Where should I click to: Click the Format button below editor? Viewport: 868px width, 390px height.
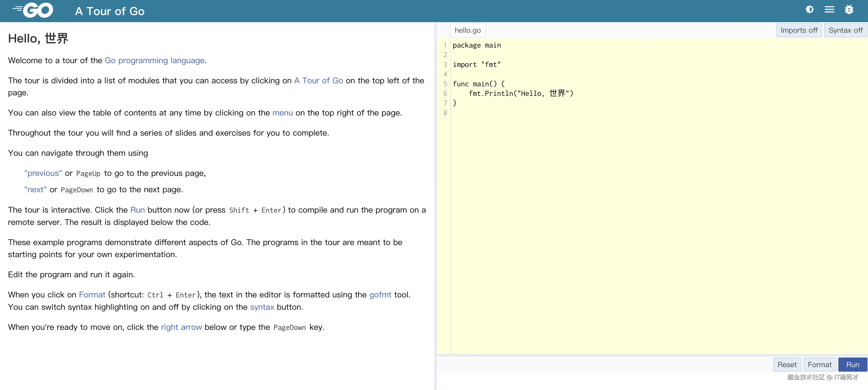[819, 364]
